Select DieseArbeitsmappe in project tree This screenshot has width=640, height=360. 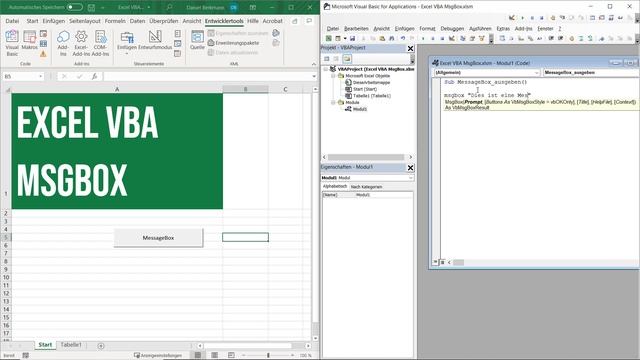(368, 82)
